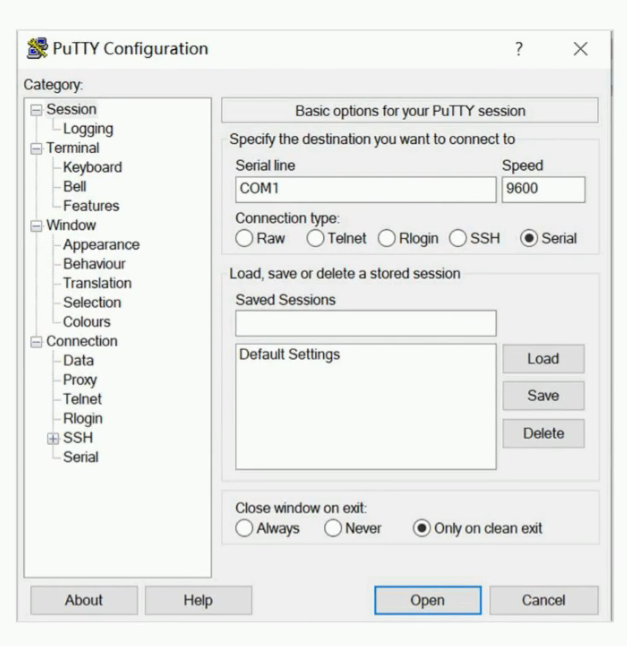Click the PuTTY icon in the title bar
This screenshot has width=627, height=646.
coord(37,49)
